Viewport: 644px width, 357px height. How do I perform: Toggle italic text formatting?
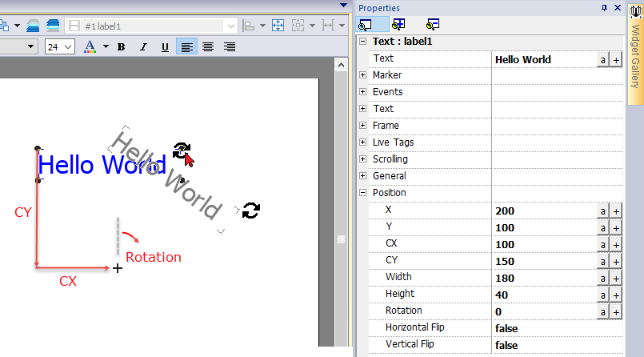[143, 47]
